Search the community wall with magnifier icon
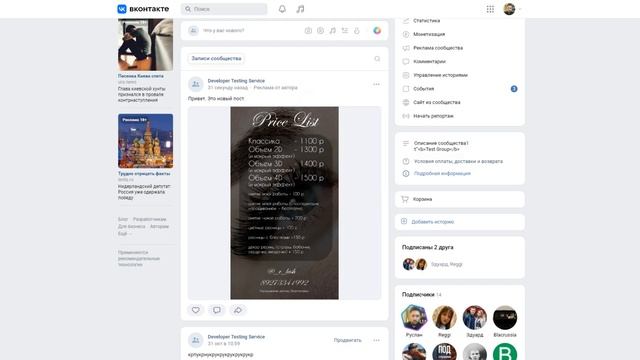The height and width of the screenshot is (360, 640). [x=377, y=59]
